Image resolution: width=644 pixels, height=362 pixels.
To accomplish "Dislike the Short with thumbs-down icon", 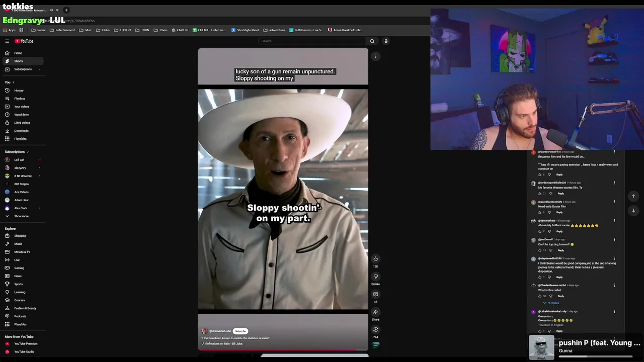I will (375, 277).
